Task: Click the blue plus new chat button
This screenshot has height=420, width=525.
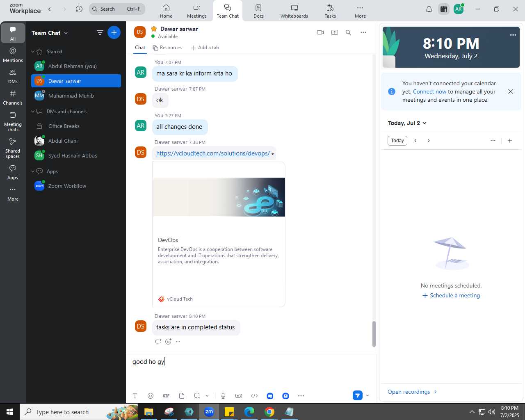Action: click(114, 32)
